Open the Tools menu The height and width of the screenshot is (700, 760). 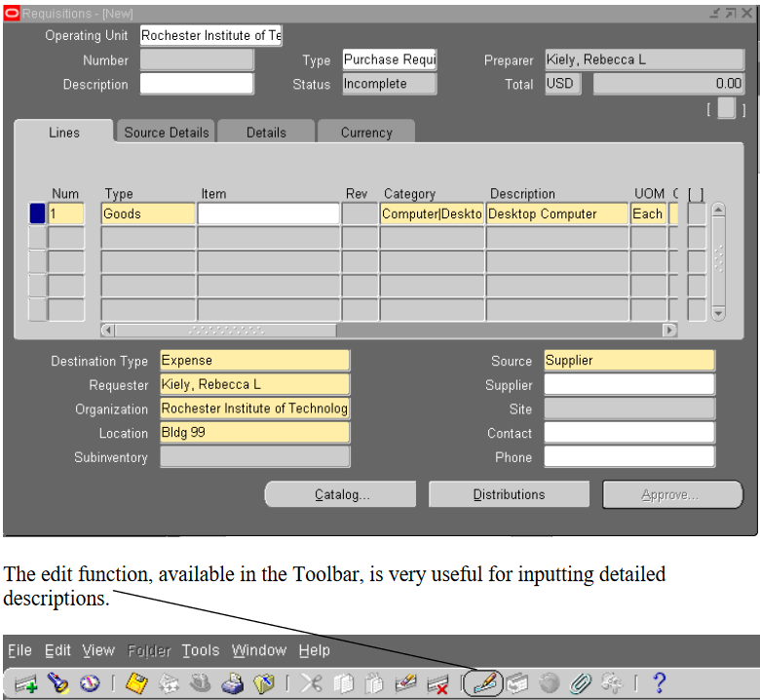click(201, 650)
